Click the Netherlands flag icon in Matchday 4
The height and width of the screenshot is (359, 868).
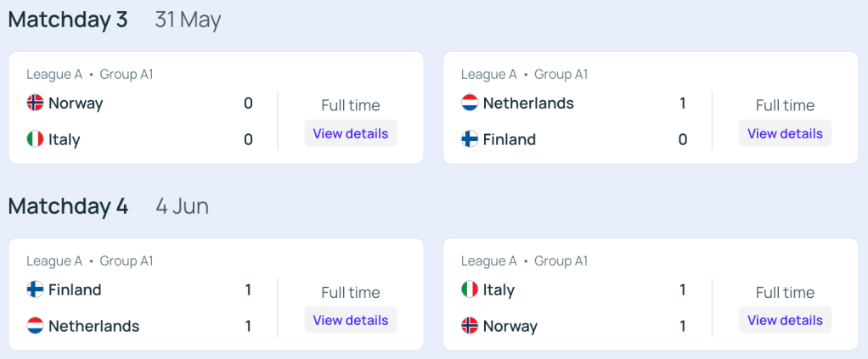click(x=35, y=326)
